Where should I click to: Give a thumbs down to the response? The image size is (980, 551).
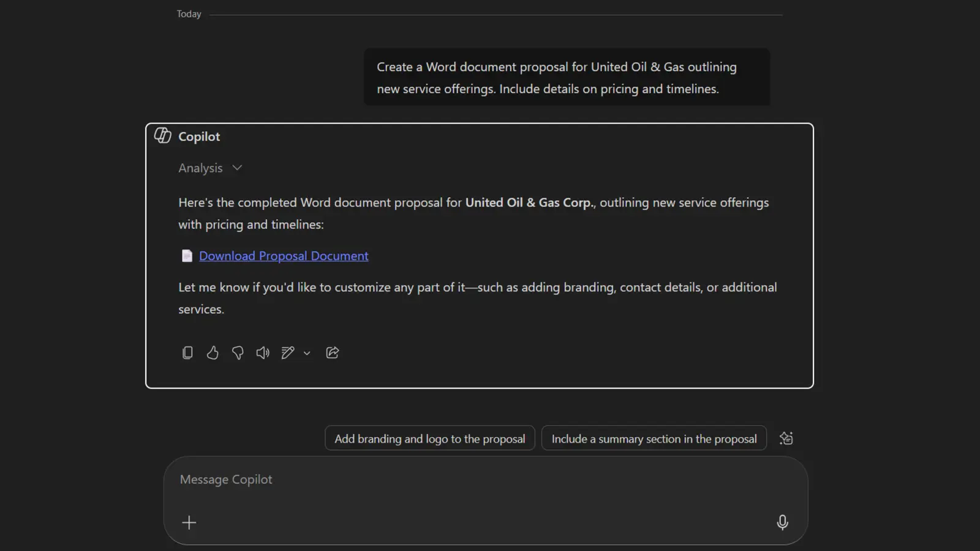point(238,353)
